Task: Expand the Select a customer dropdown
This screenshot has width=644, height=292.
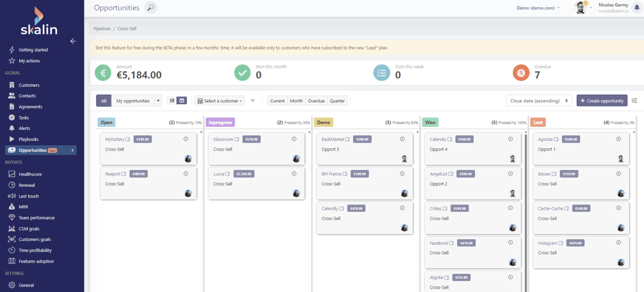Action: coord(220,101)
